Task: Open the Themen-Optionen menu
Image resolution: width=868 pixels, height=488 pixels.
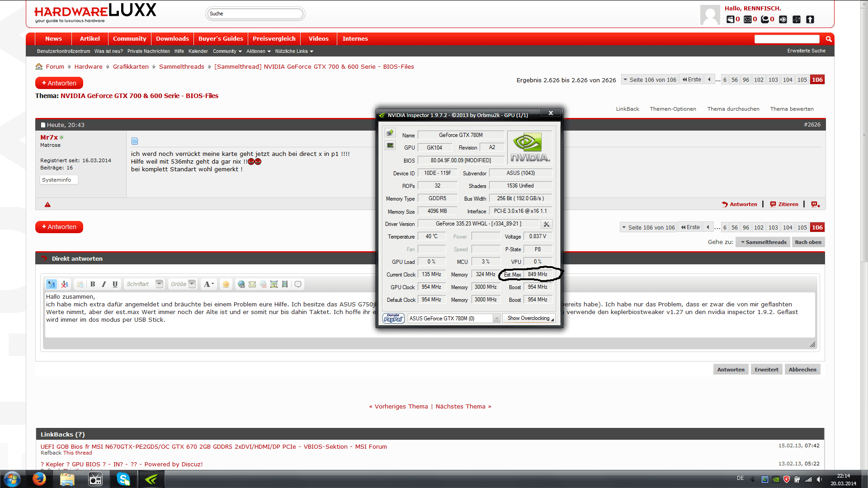Action: pos(673,109)
